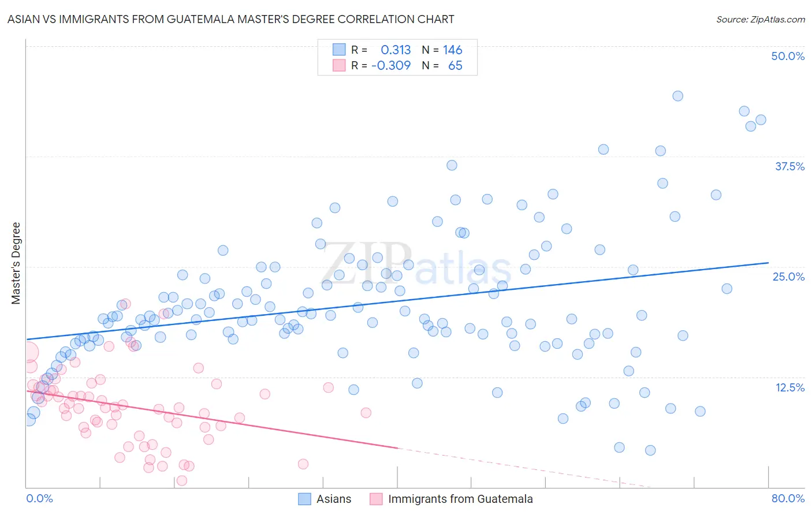Click the large pink point at left edge
Screen dimensions: 812x515
pos(28,352)
